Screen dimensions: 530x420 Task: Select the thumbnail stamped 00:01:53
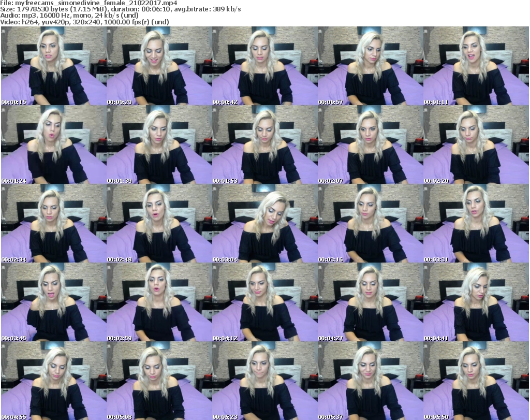(264, 144)
